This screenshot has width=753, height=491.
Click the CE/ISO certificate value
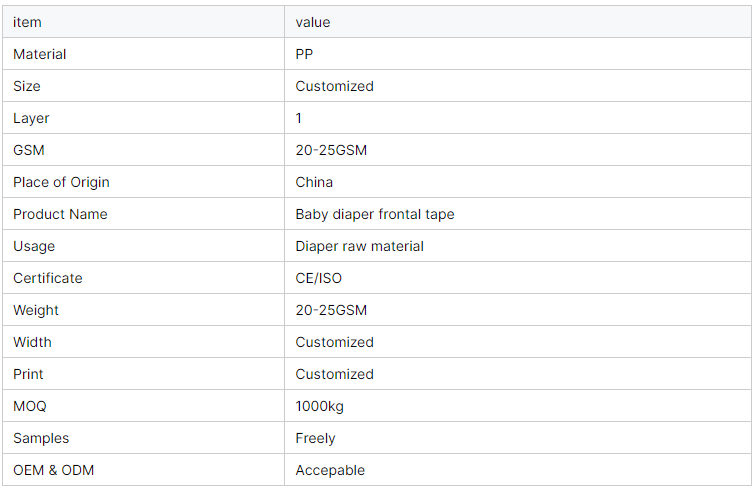(318, 278)
